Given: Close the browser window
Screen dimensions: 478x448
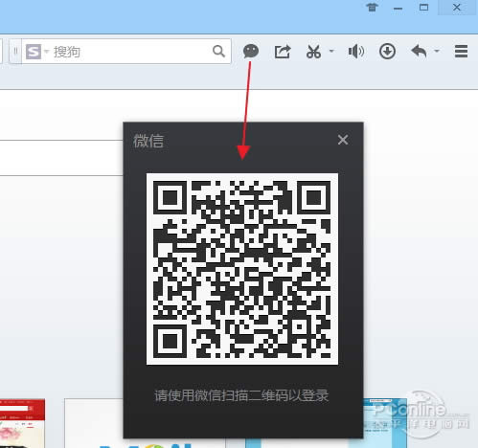Looking at the screenshot, I should 457,8.
